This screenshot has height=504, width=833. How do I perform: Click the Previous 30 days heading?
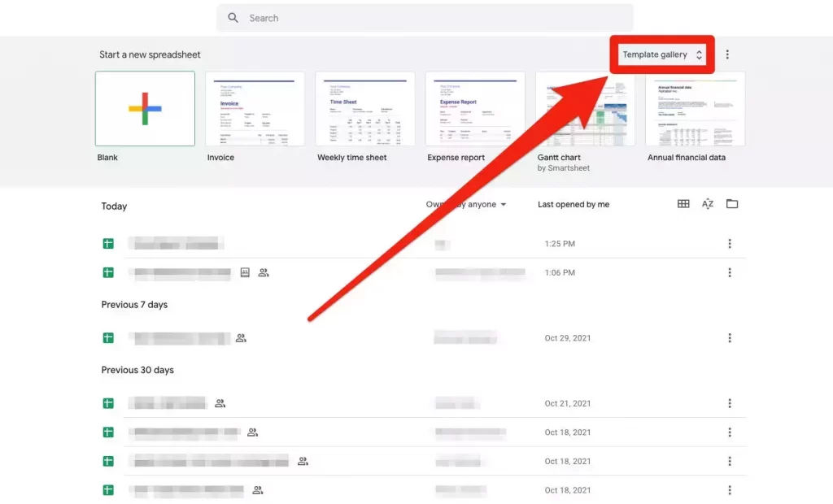tap(137, 370)
